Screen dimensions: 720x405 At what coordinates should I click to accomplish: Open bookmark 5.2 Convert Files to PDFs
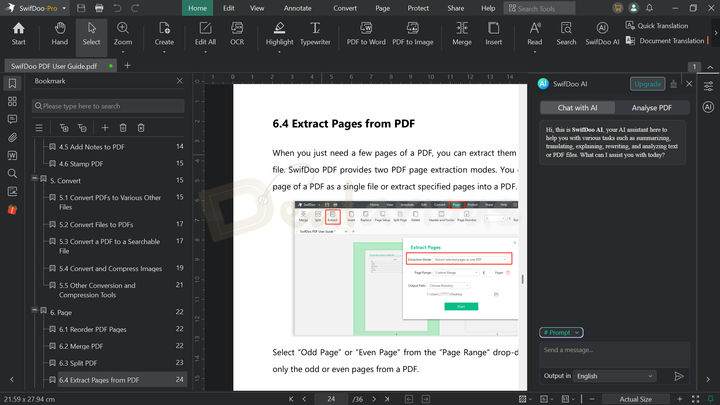pos(96,225)
